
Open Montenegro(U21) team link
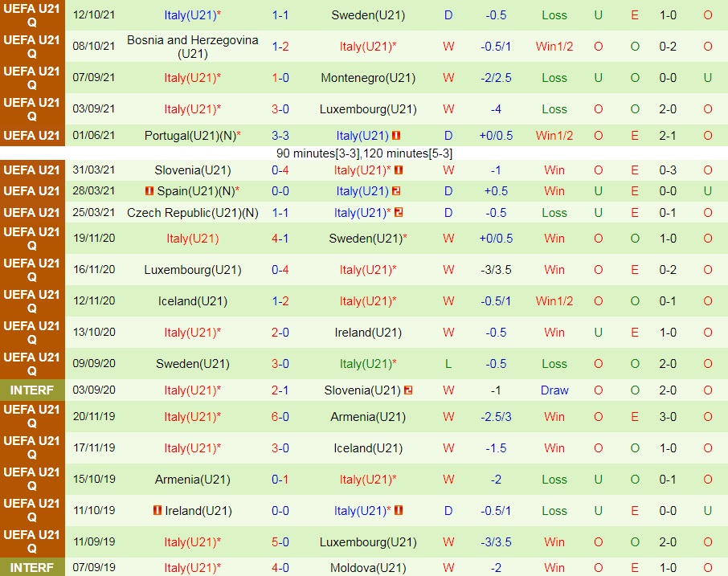pyautogui.click(x=368, y=77)
